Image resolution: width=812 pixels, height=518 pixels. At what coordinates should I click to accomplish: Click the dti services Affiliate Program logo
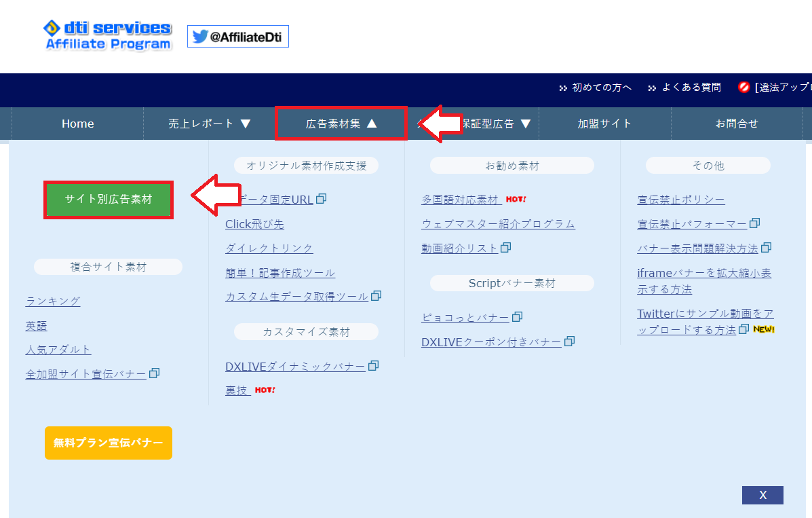[x=108, y=35]
